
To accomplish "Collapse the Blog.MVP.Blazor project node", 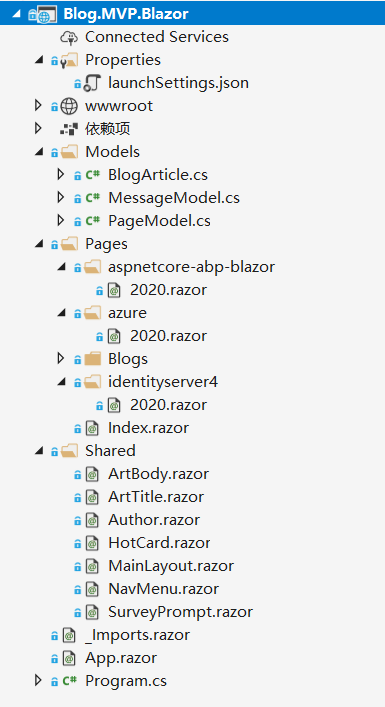I will [x=16, y=14].
